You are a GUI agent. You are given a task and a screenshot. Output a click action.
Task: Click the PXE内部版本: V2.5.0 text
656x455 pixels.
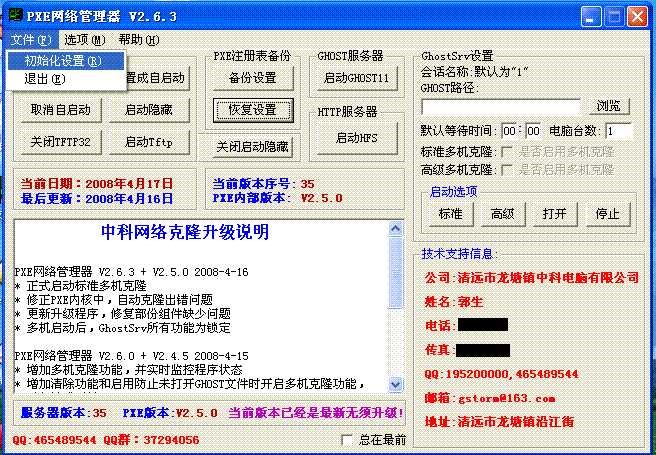click(x=277, y=198)
